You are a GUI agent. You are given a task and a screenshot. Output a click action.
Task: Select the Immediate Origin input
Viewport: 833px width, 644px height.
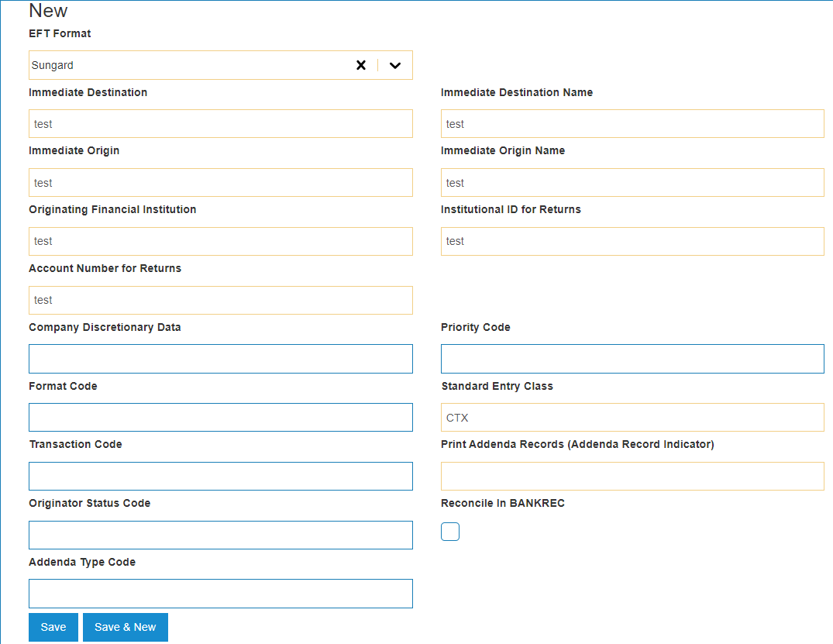tap(221, 183)
